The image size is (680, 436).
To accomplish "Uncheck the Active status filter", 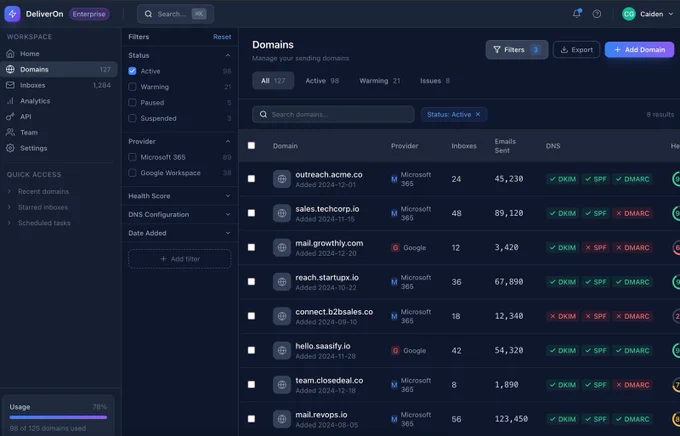I will tap(132, 71).
